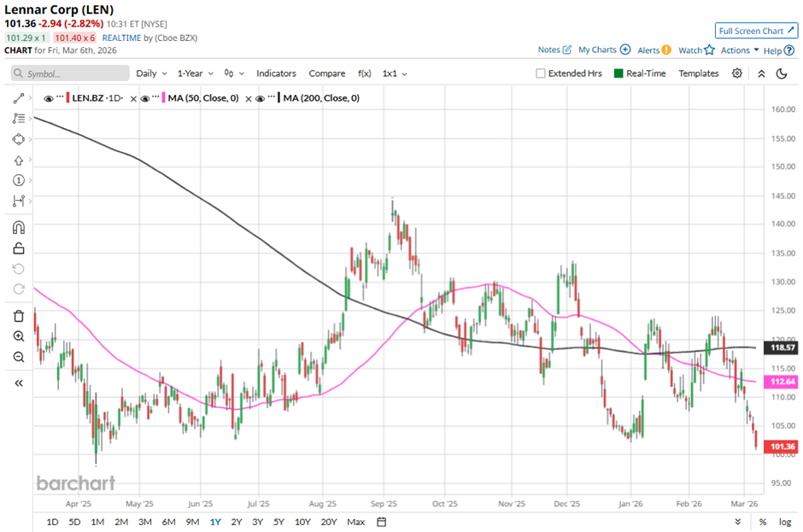Open the Indicators menu
Viewport: 803px width, 532px height.
[276, 73]
